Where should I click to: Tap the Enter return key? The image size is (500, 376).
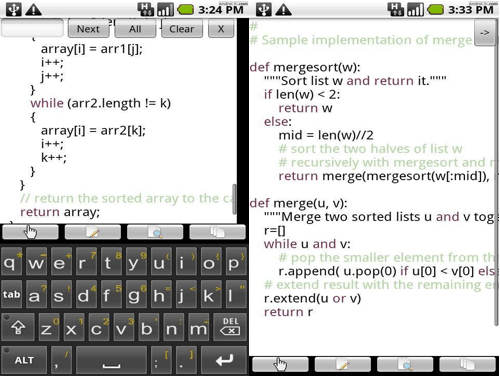[224, 360]
